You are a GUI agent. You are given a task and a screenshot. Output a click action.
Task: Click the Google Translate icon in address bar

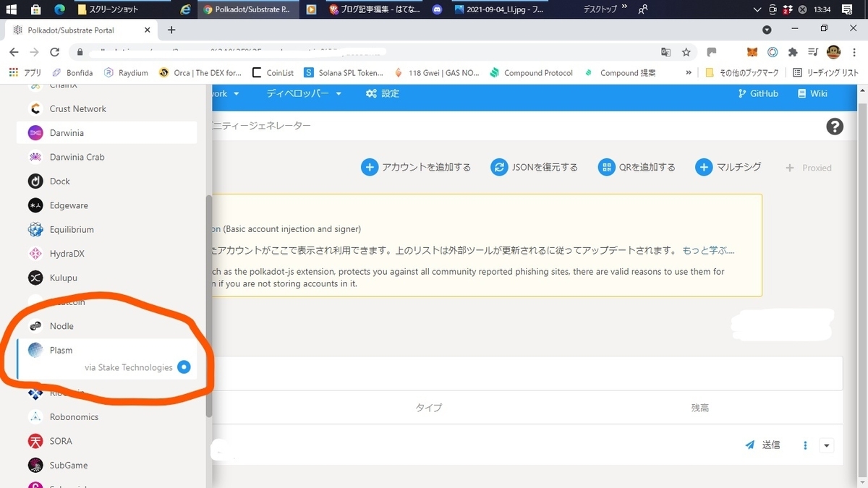point(665,52)
